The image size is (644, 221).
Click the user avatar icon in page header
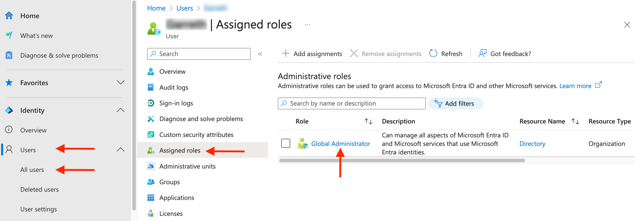154,28
